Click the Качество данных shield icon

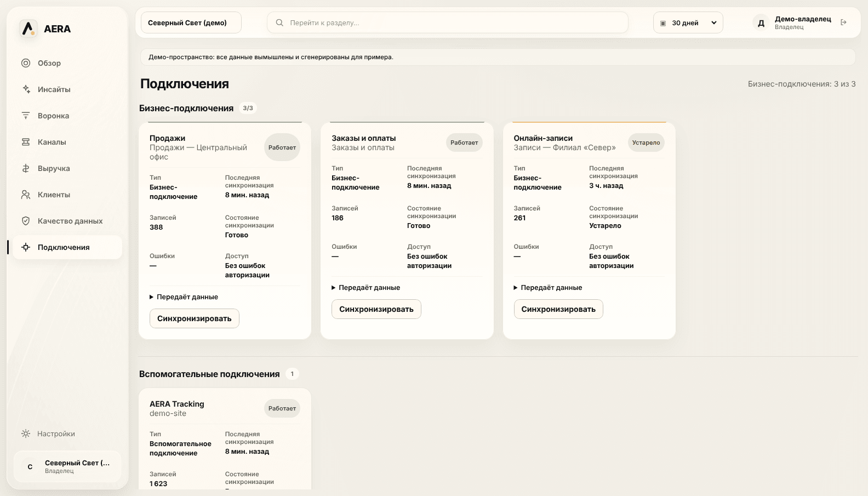click(x=26, y=221)
